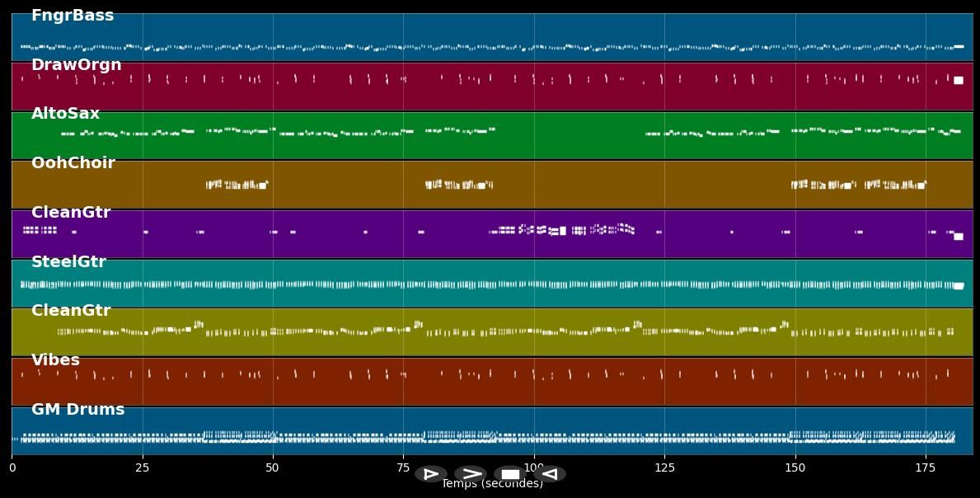Click the OohChoir track name
Image resolution: width=980 pixels, height=498 pixels.
(x=73, y=163)
